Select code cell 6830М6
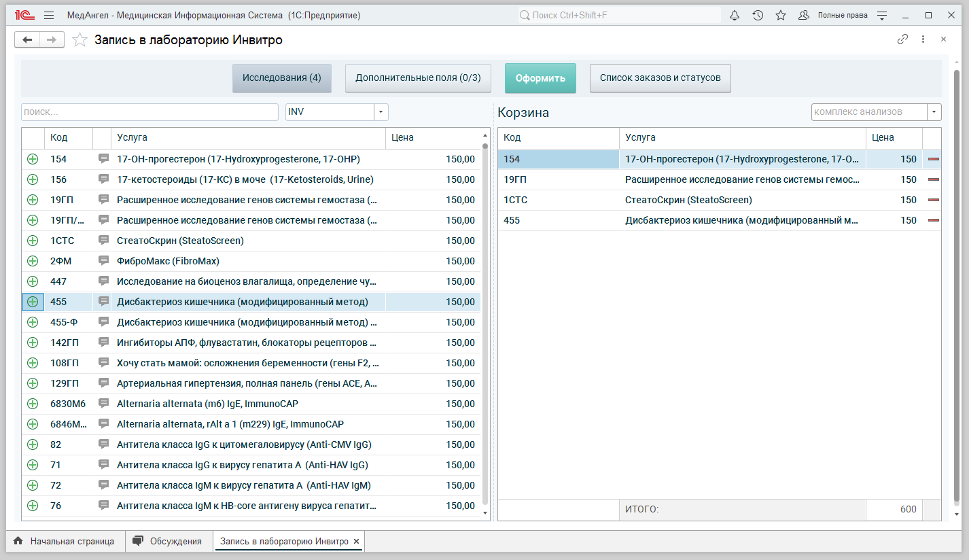969x560 pixels. [68, 404]
